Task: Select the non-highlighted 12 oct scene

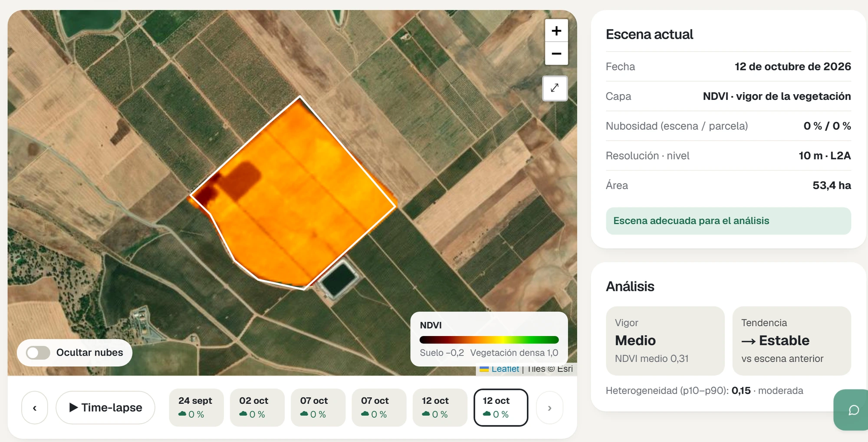Action: [440, 407]
